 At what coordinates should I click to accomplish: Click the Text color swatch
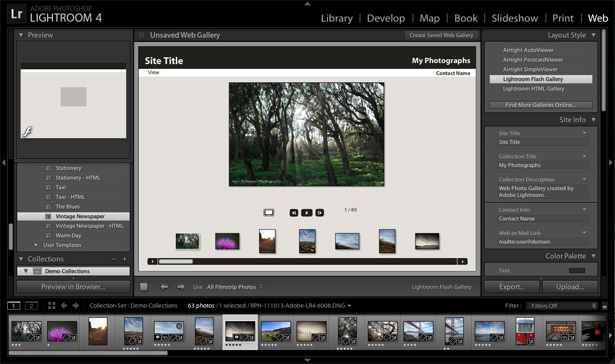click(577, 270)
